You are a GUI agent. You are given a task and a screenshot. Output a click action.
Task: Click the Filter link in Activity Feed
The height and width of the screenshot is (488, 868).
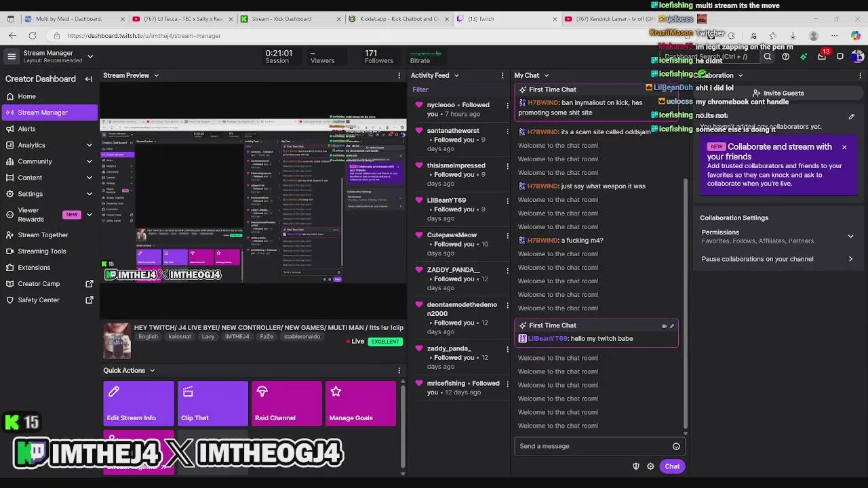[420, 89]
